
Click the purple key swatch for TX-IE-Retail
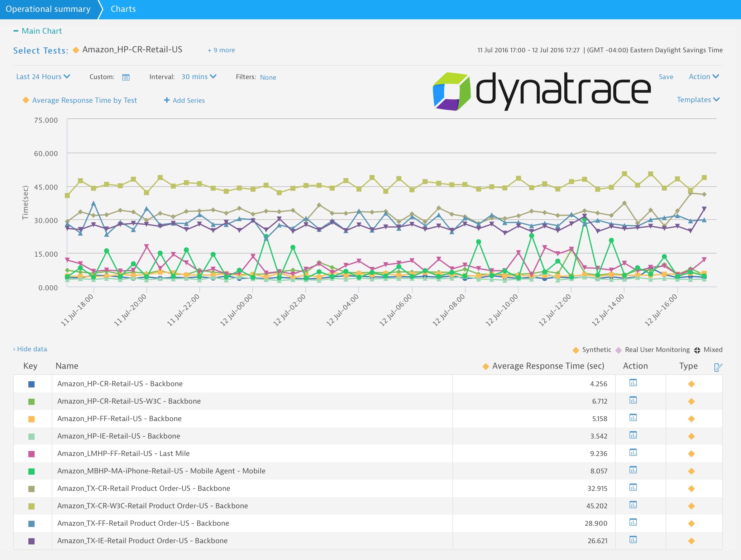click(x=31, y=541)
